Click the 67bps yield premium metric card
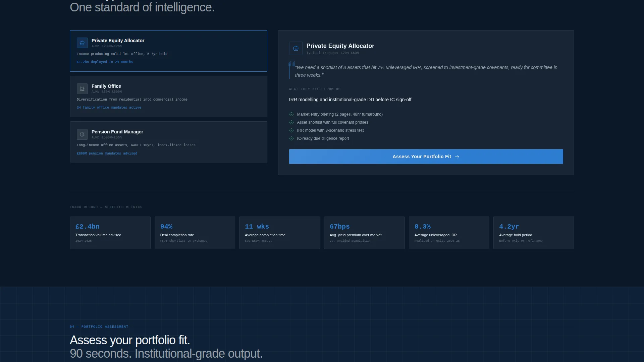Viewport: 644px width, 362px height. (364, 233)
